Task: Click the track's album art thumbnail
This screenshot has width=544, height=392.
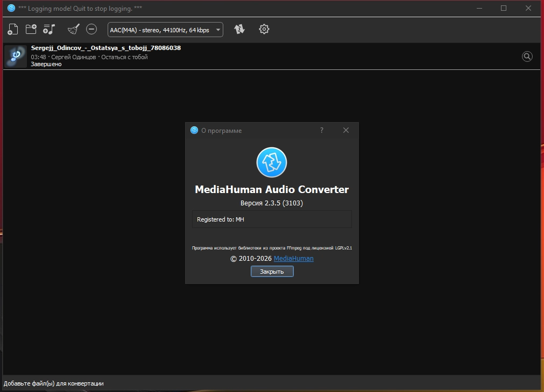Action: 16,56
